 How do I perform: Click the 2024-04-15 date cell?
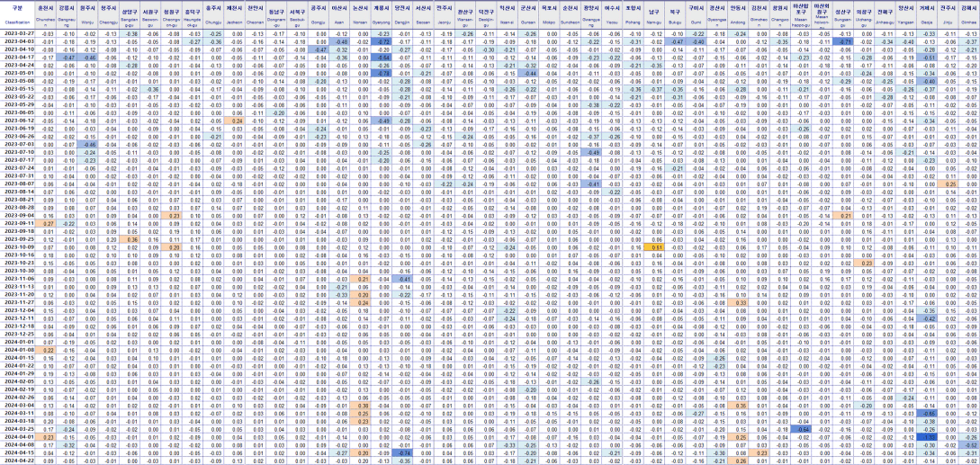(17, 453)
